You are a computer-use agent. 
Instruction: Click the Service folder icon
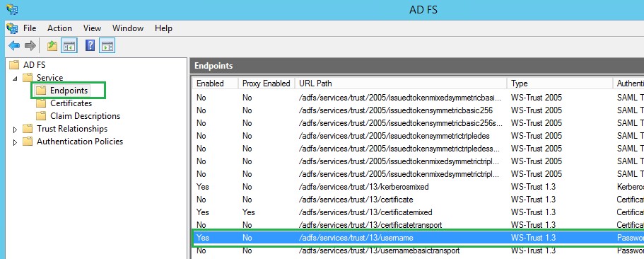coord(28,78)
